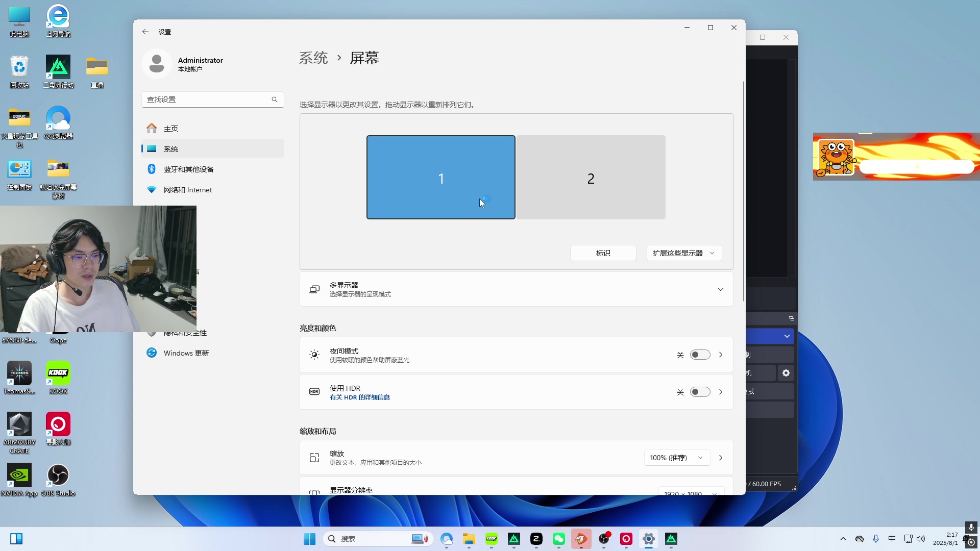Toggle the 使用 HDR switch
Viewport: 980px width, 551px height.
point(700,392)
